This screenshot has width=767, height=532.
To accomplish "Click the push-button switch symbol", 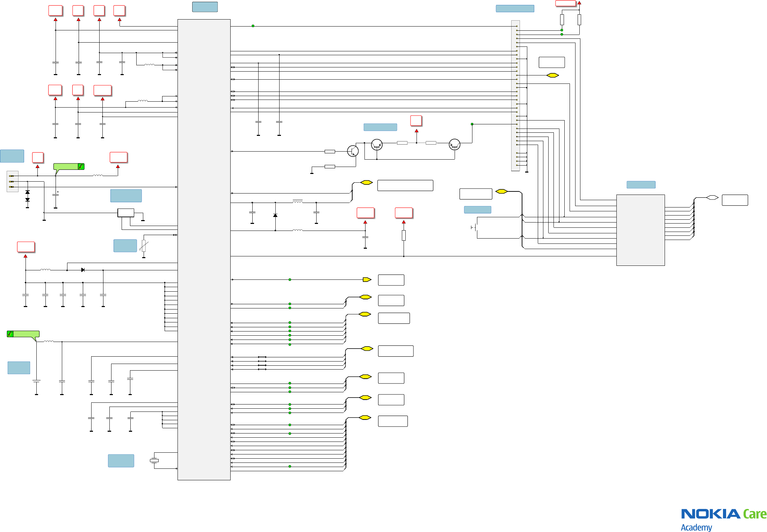I will pos(474,227).
